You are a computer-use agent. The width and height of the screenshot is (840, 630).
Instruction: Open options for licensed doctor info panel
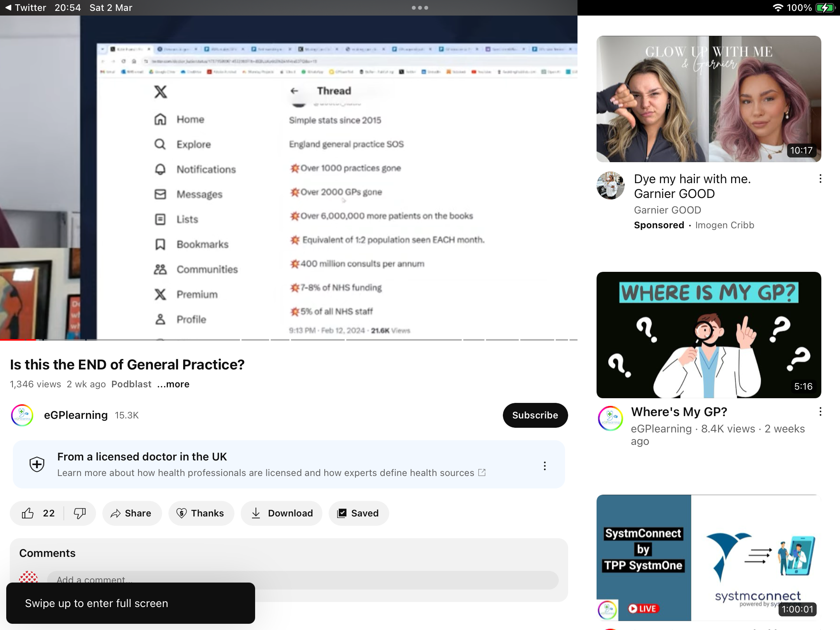pos(545,466)
